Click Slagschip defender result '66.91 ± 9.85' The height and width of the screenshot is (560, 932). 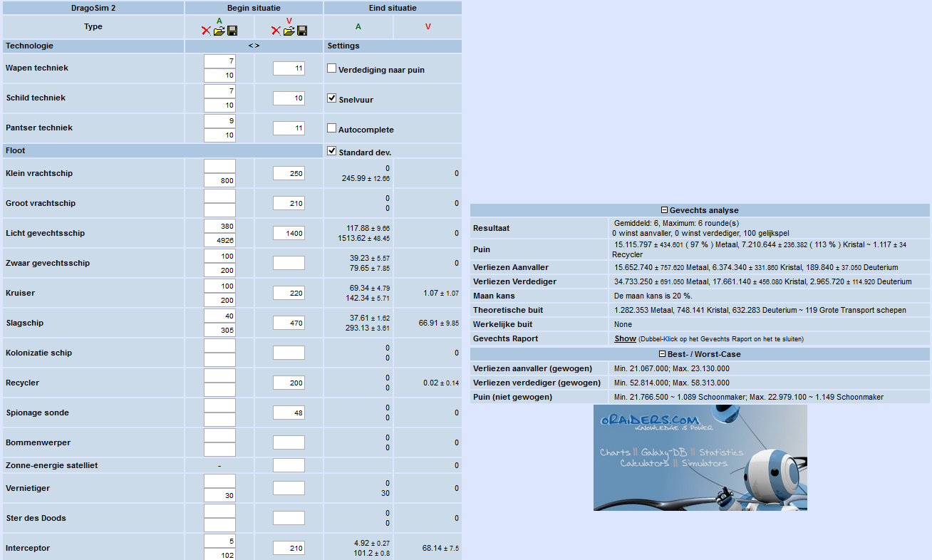[438, 323]
